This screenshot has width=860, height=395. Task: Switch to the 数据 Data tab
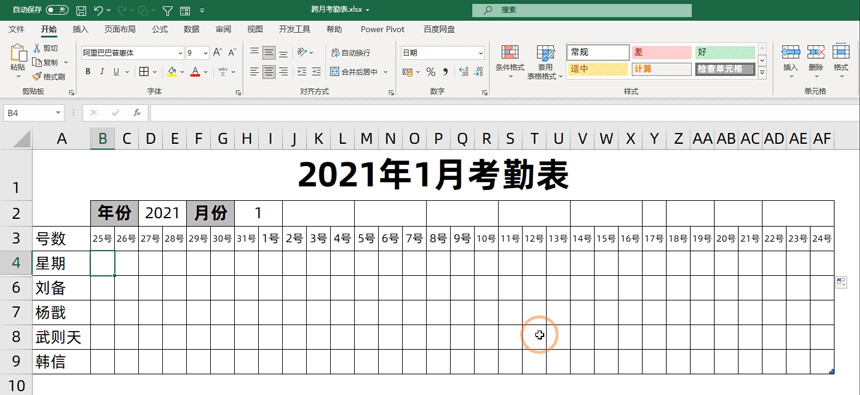[x=191, y=29]
